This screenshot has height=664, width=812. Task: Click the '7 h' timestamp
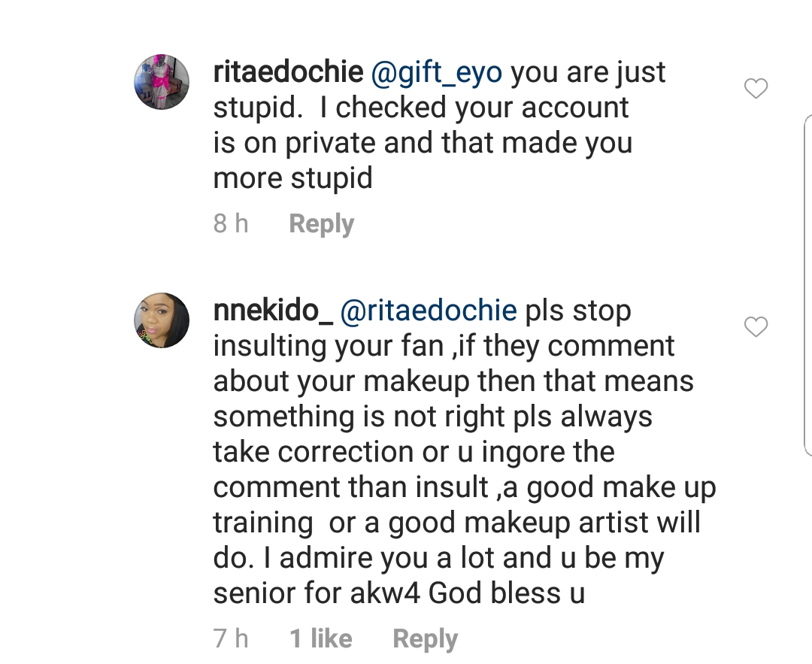click(231, 638)
